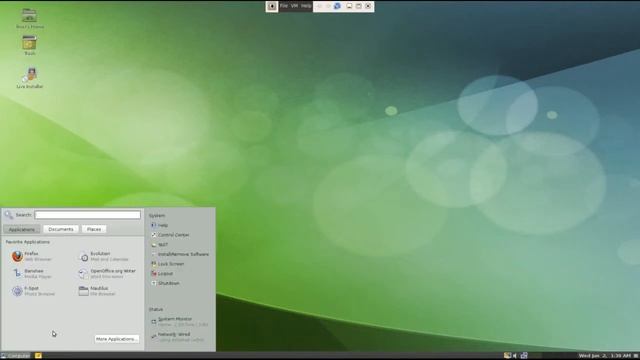Open OpenOffice.org Writer word processor

point(107,273)
